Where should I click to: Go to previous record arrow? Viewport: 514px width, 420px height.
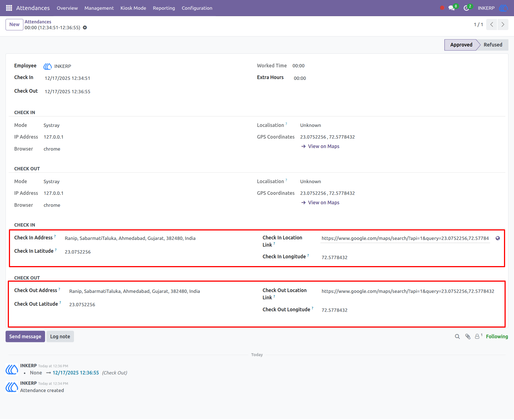tap(492, 24)
